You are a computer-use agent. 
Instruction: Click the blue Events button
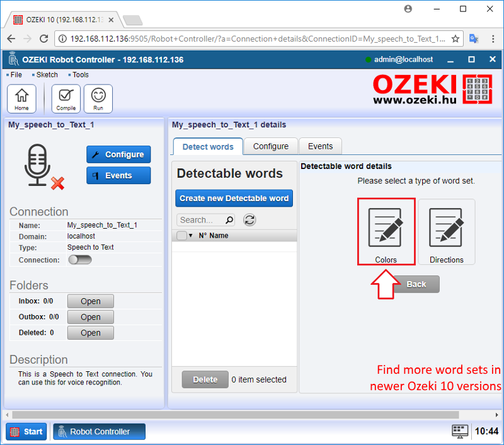(x=118, y=176)
